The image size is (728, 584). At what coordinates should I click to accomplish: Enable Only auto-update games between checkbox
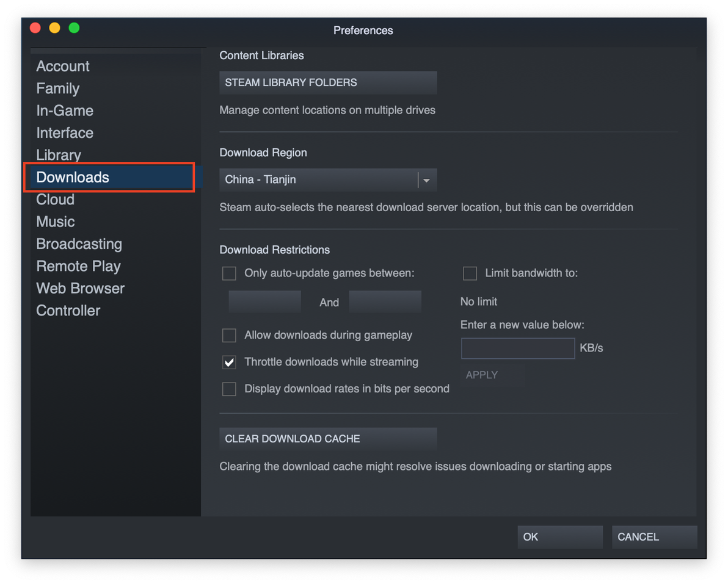[x=229, y=273]
